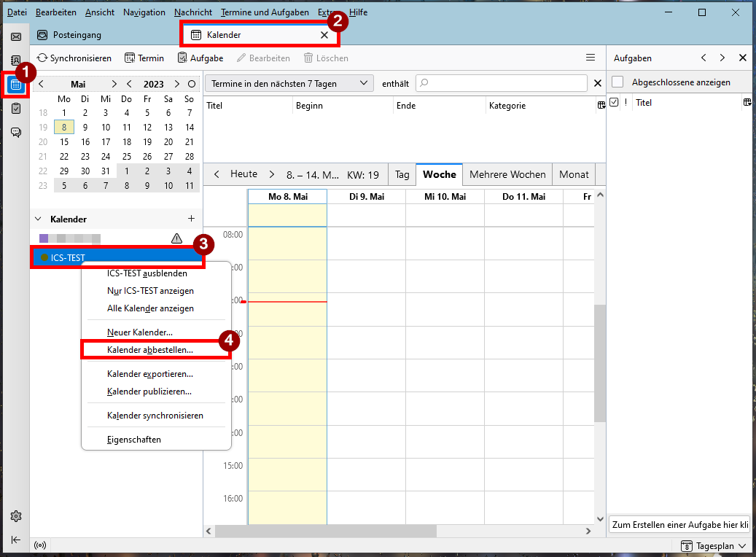The width and height of the screenshot is (756, 557).
Task: Choose Kalender exportieren...
Action: point(156,374)
